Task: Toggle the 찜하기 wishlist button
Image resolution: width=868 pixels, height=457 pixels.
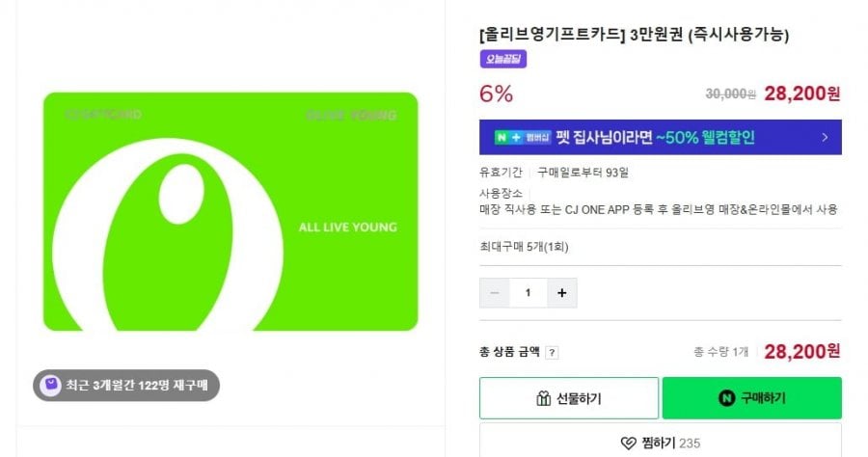Action: (661, 443)
